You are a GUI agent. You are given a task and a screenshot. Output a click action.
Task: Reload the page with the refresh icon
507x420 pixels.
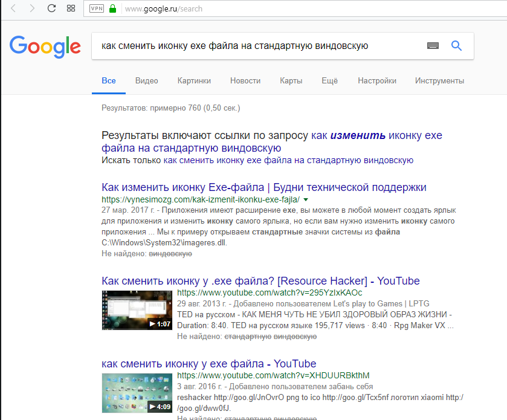pos(52,8)
